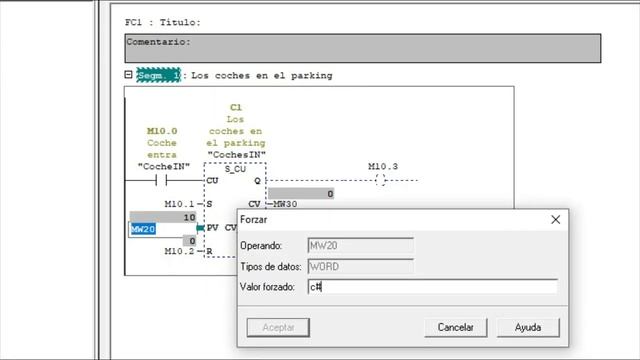Collapse Segm. 1 network with minus box
640x360 pixels.
(x=128, y=75)
